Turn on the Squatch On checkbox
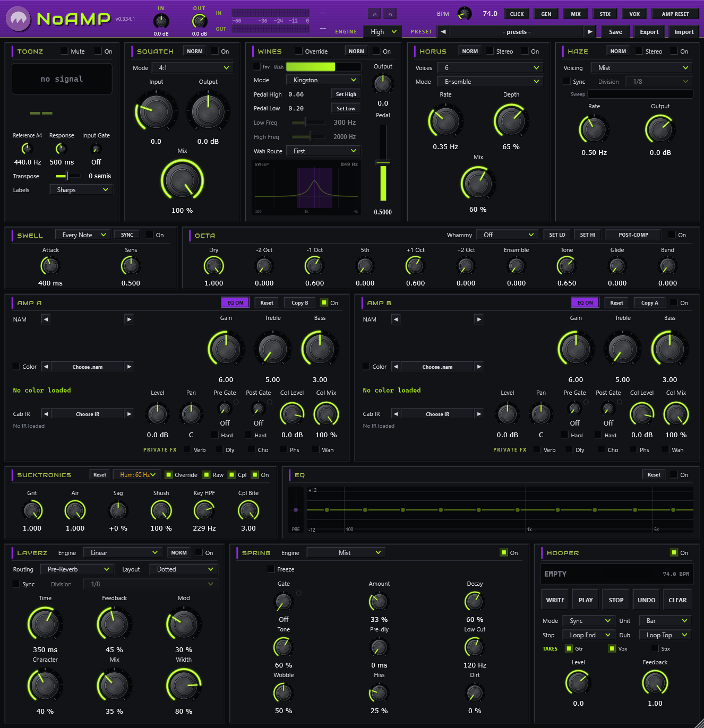The height and width of the screenshot is (728, 704). coord(214,51)
